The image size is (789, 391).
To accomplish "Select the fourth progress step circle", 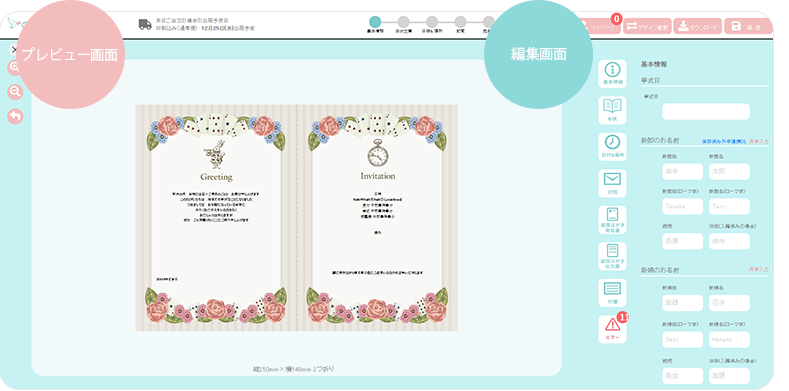I will [460, 22].
